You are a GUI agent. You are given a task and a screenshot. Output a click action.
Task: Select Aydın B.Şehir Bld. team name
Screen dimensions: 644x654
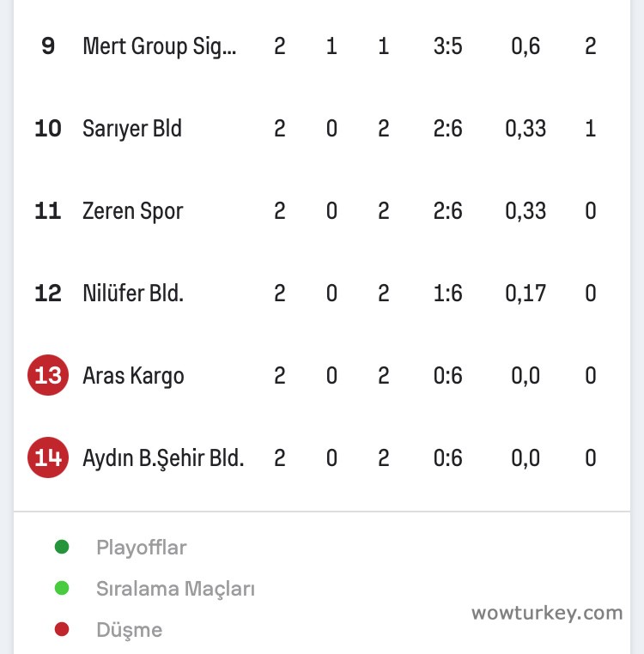(163, 458)
